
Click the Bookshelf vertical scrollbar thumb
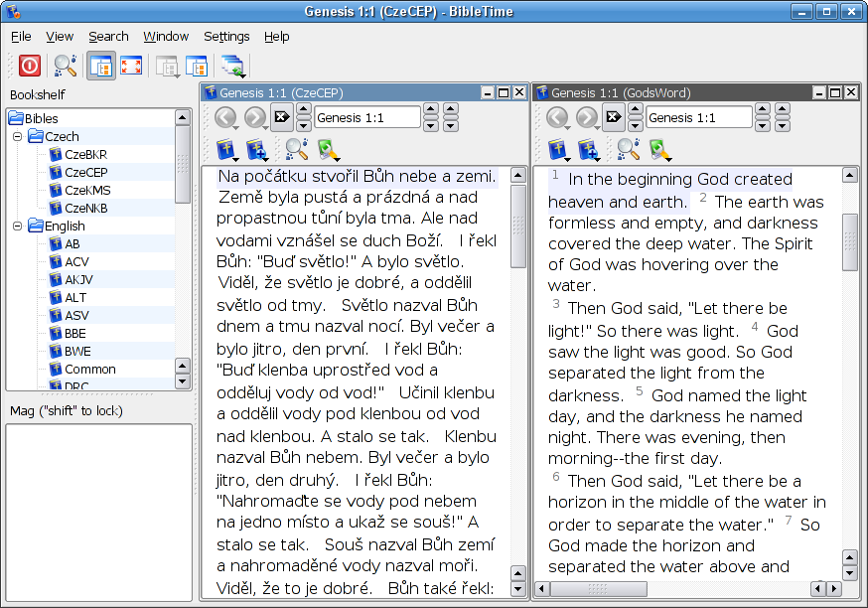(x=182, y=165)
